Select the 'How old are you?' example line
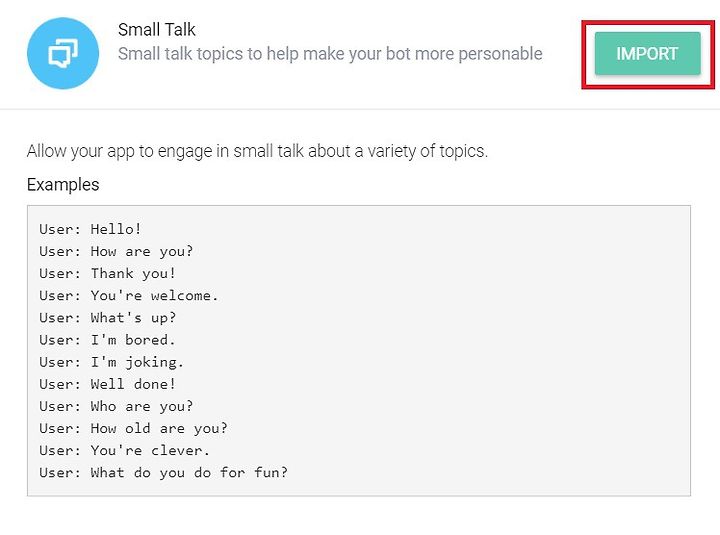The height and width of the screenshot is (535, 720). (x=133, y=428)
